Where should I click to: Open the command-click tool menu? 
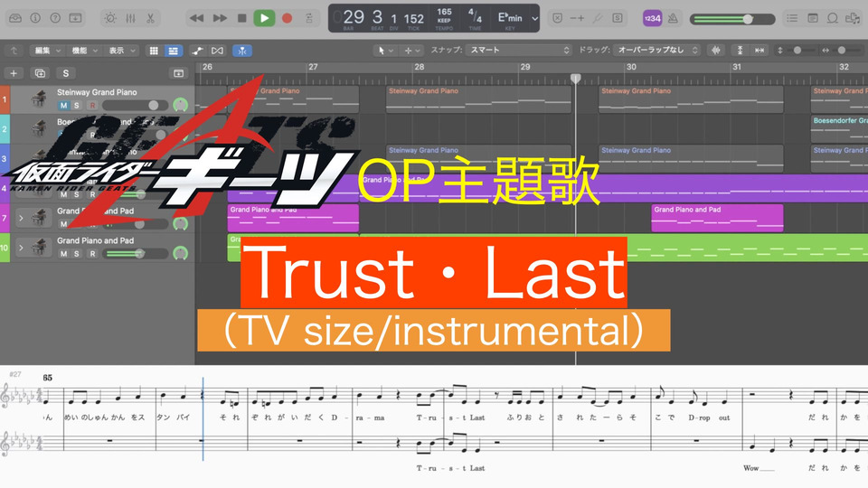[x=412, y=51]
